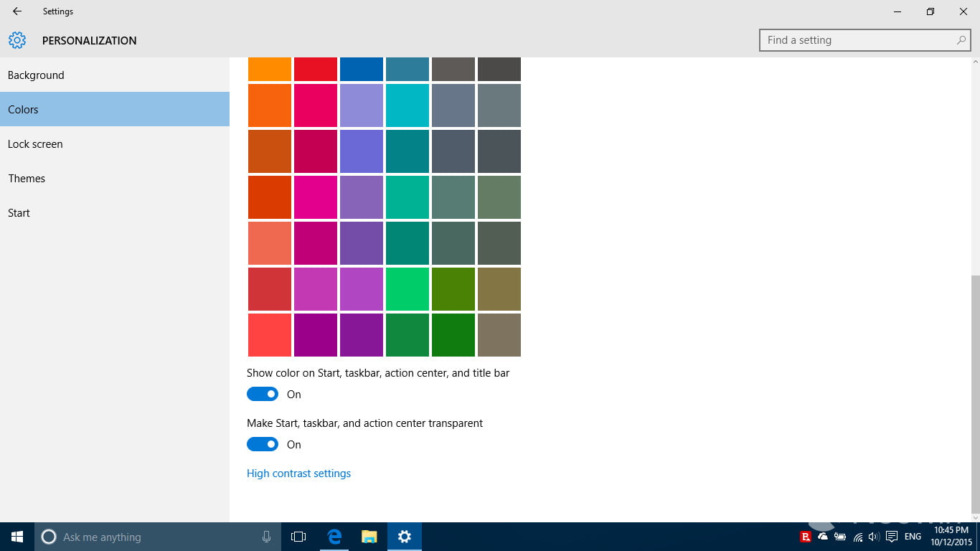Open the Action Center notifications icon
Screen dimensions: 980x551
pyautogui.click(x=892, y=537)
